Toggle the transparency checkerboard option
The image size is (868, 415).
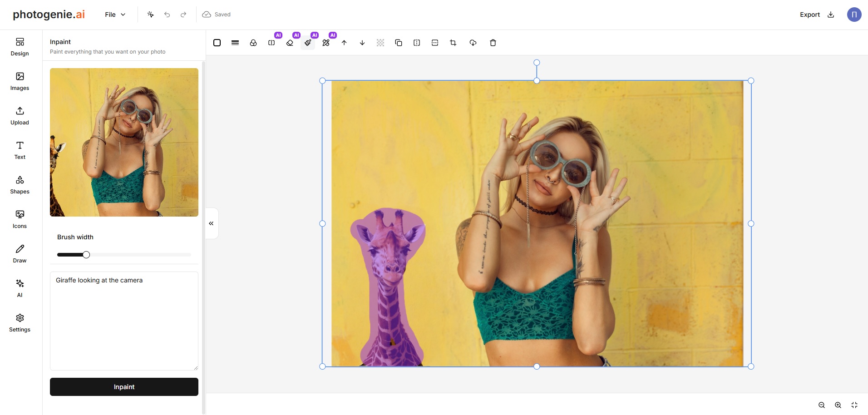point(380,43)
